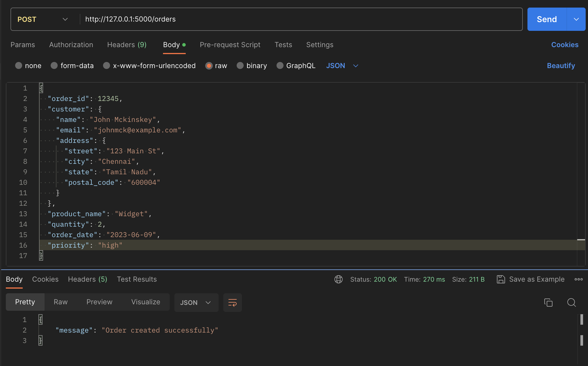Select the binary radio option
Screen dimensions: 588x366
click(240, 66)
